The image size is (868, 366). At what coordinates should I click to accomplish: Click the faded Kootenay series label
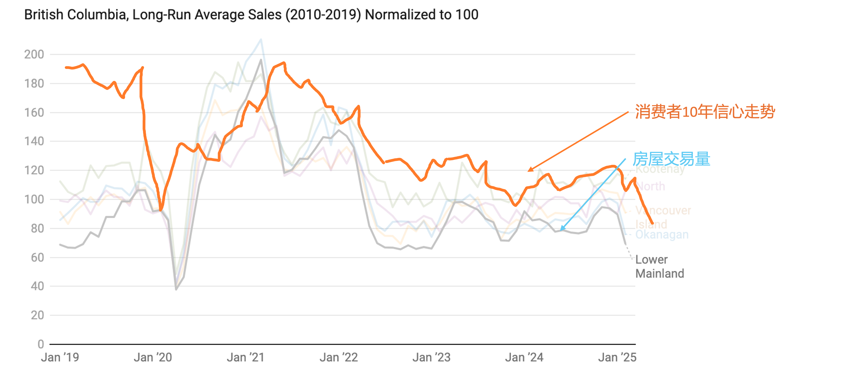pyautogui.click(x=660, y=169)
